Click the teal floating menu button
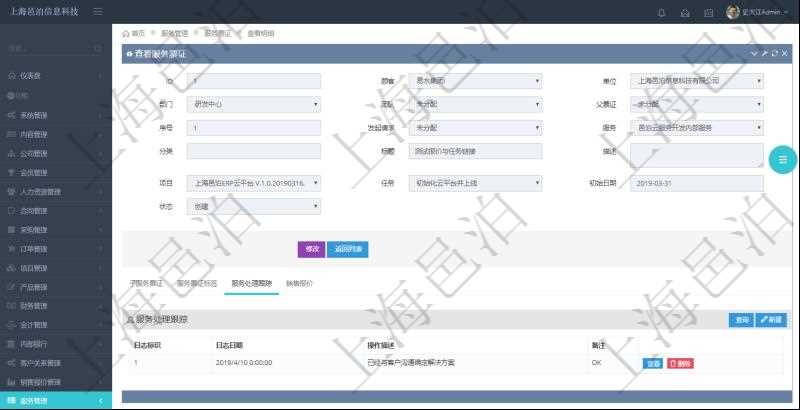 [x=782, y=158]
